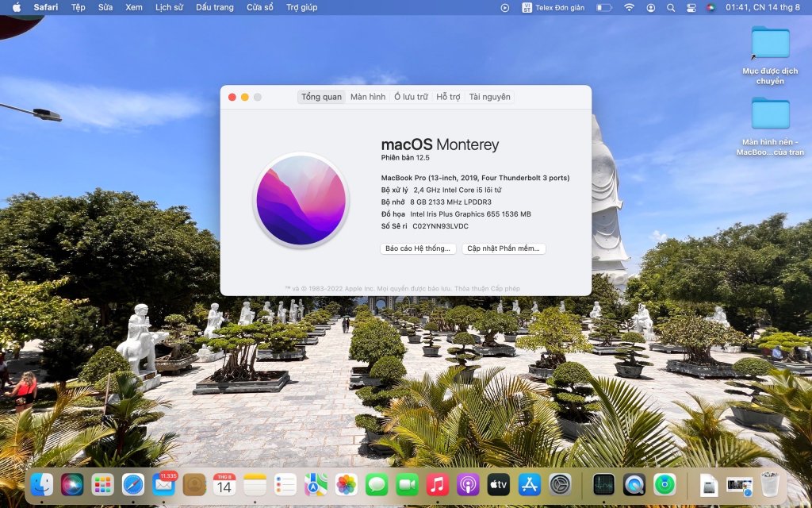The image size is (812, 508).
Task: Open the Now Playing menu bar icon
Action: pyautogui.click(x=505, y=7)
